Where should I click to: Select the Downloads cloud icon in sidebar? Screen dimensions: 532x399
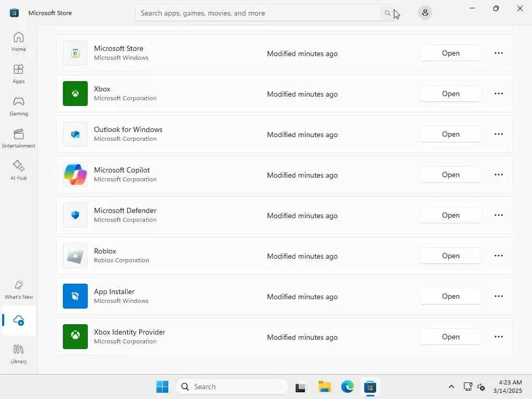pos(19,320)
